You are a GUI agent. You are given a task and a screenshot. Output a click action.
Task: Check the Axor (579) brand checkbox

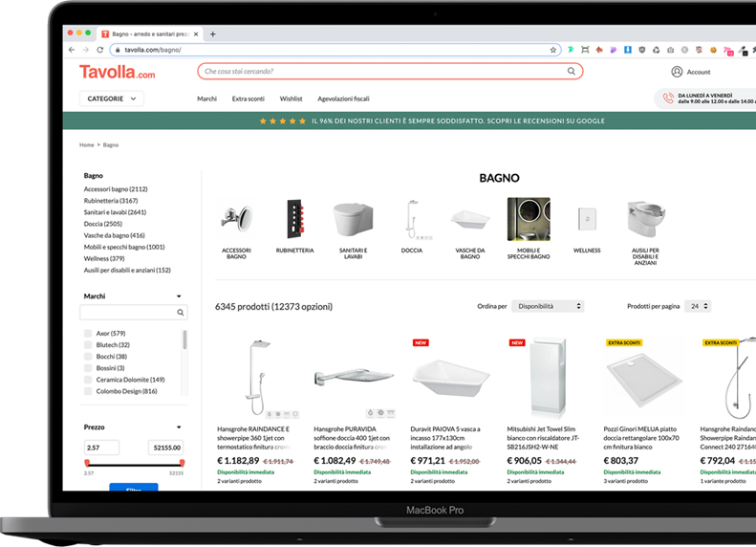[x=88, y=334]
